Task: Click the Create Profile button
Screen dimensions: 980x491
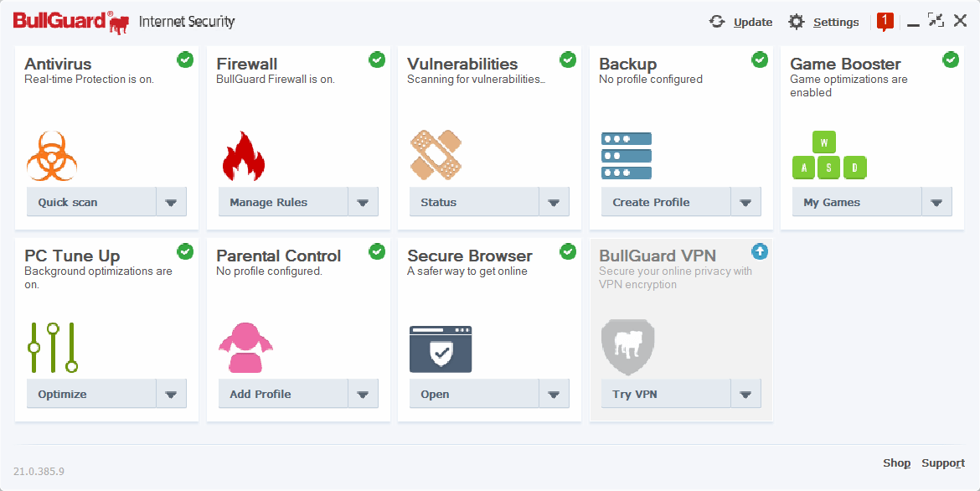Action: pyautogui.click(x=666, y=202)
